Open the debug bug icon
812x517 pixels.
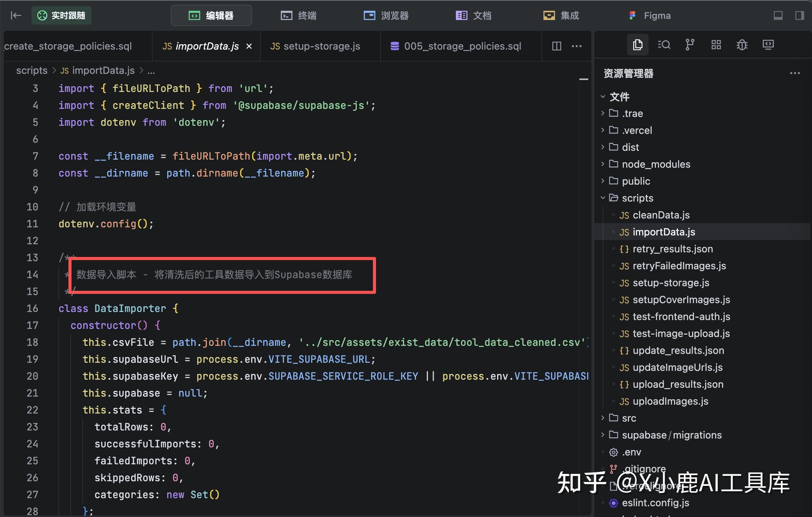pos(742,45)
